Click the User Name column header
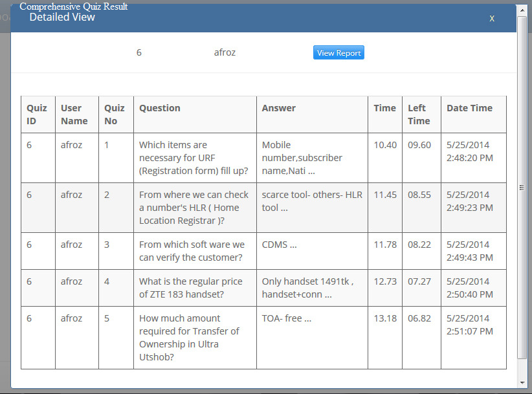 72,115
